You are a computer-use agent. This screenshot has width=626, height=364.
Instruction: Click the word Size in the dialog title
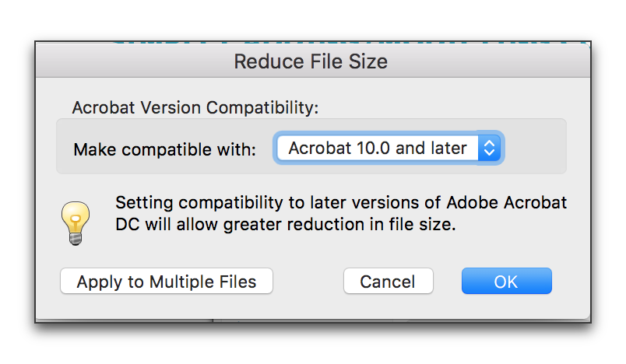pos(368,61)
